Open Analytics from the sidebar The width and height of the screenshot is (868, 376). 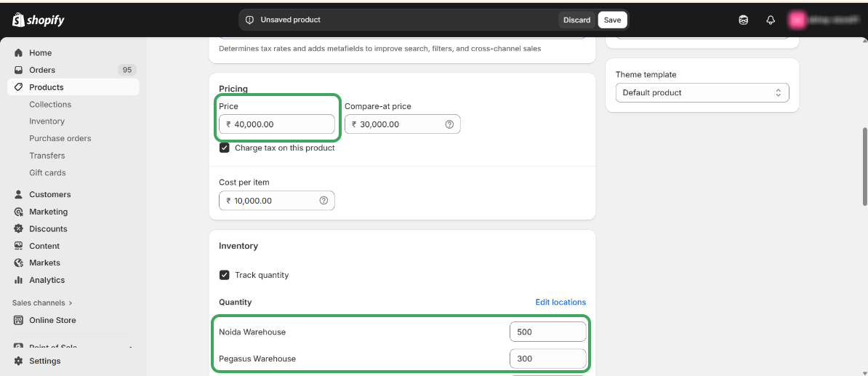pyautogui.click(x=47, y=280)
